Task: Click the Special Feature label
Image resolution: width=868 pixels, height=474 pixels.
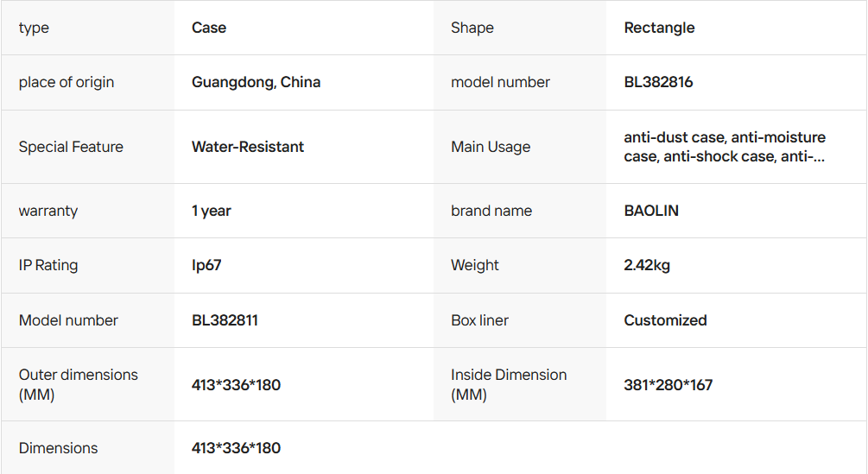Action: [x=71, y=147]
